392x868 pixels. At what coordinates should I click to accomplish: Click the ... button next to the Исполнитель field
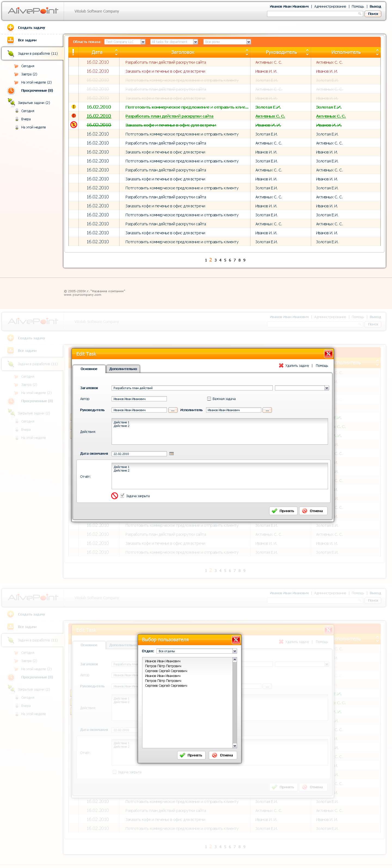tap(267, 410)
